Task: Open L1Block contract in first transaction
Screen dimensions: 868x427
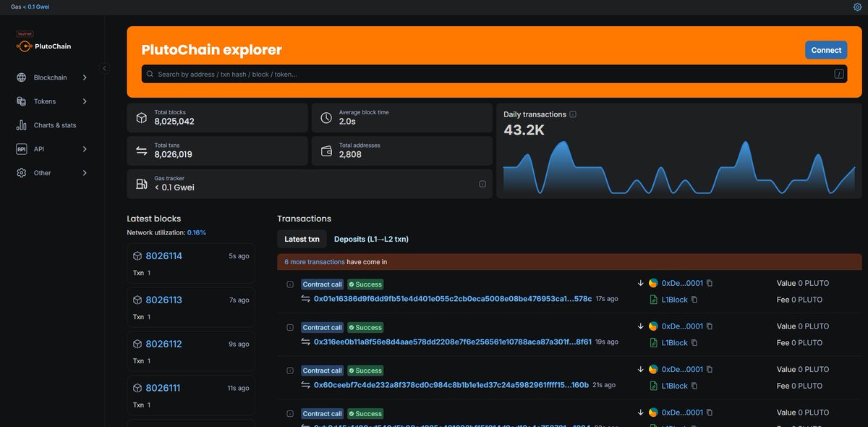Action: (x=675, y=300)
